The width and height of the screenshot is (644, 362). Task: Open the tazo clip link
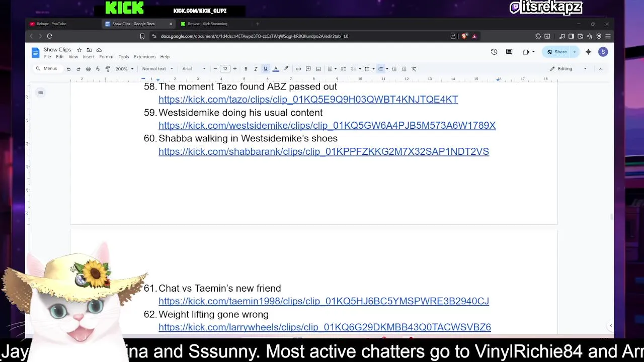click(308, 100)
